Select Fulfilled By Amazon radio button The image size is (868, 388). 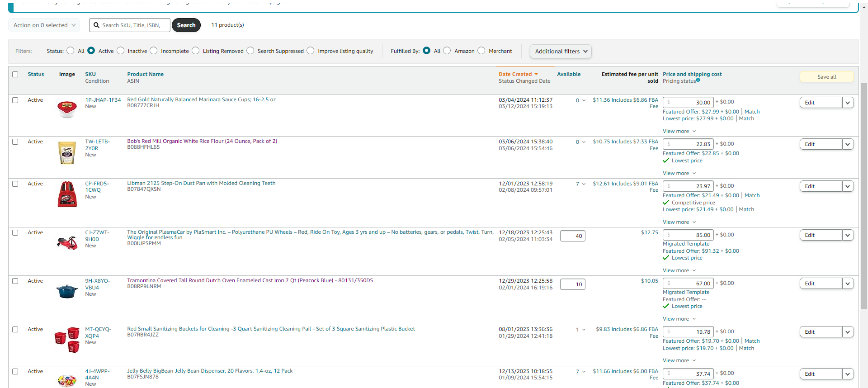tap(447, 51)
